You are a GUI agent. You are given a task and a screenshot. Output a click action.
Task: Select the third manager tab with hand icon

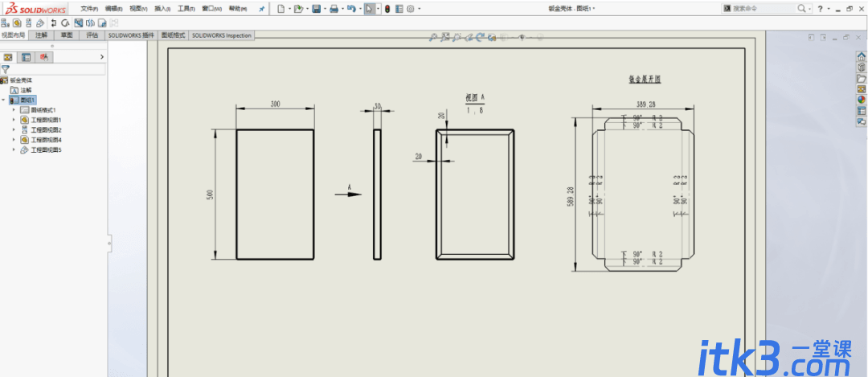tap(43, 57)
